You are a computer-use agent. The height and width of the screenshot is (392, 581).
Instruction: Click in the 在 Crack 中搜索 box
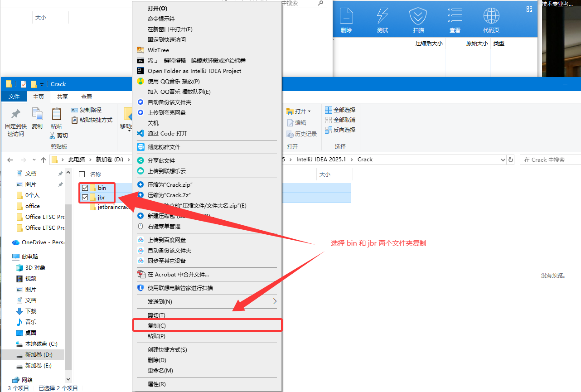point(551,160)
